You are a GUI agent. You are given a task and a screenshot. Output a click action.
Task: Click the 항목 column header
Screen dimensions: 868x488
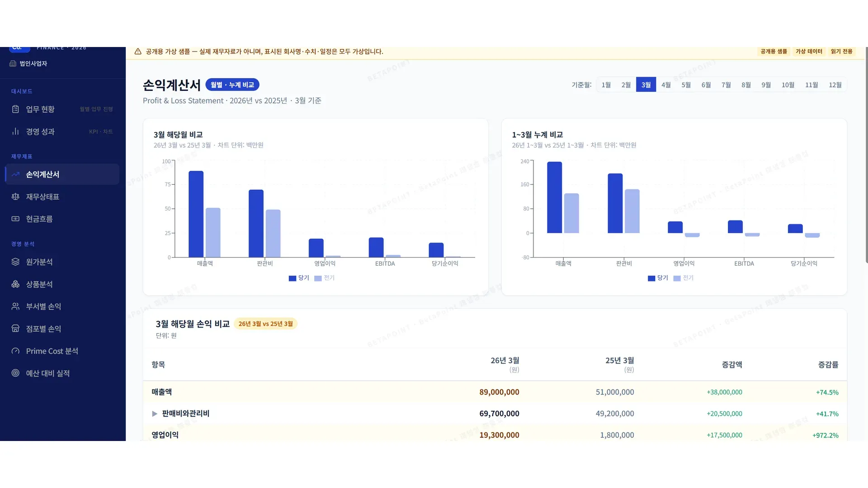click(x=158, y=365)
